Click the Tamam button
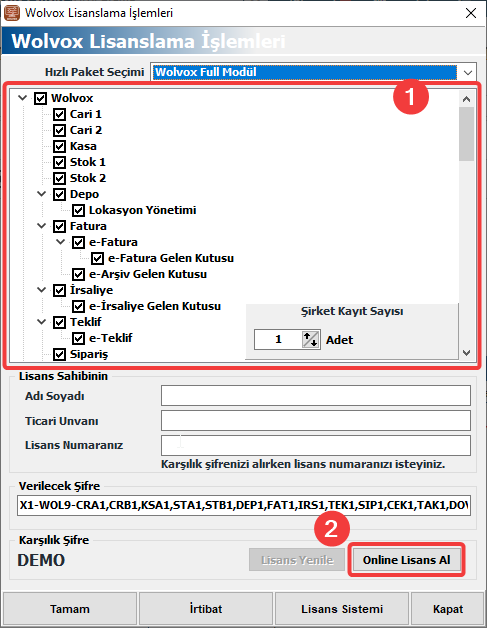The height and width of the screenshot is (628, 487). pos(70,609)
